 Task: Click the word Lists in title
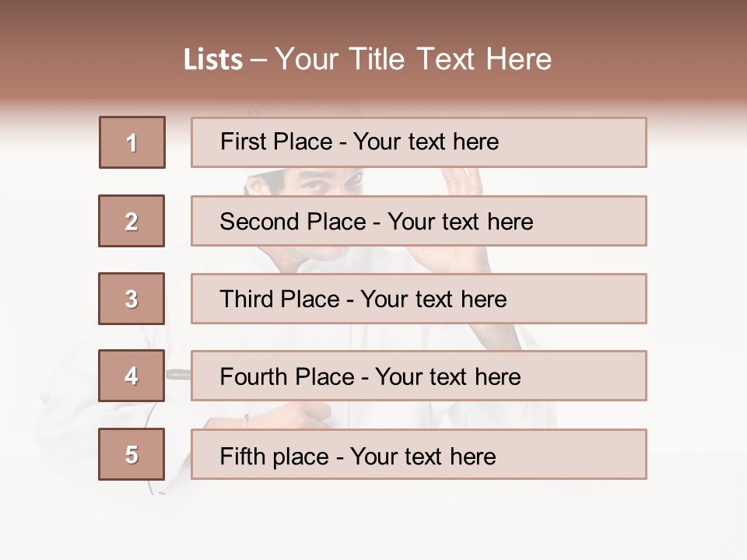(213, 60)
